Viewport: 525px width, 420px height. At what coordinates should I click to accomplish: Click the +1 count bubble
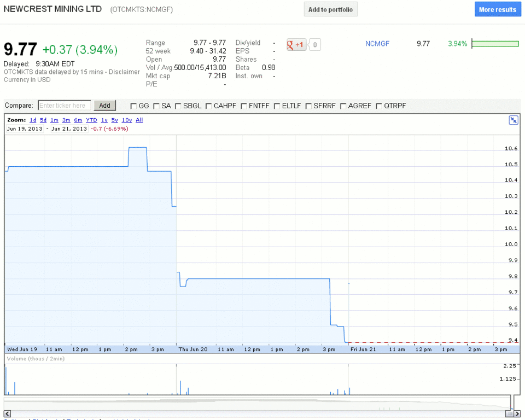[x=316, y=45]
